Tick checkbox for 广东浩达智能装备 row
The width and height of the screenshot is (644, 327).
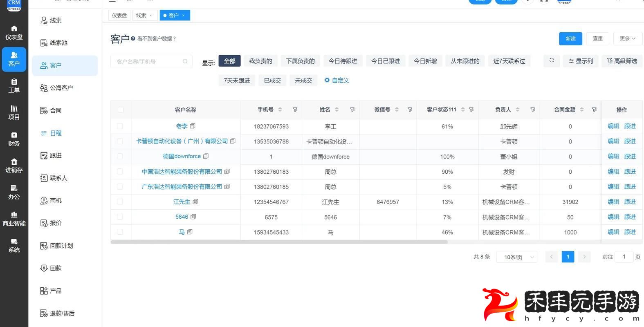click(x=120, y=186)
